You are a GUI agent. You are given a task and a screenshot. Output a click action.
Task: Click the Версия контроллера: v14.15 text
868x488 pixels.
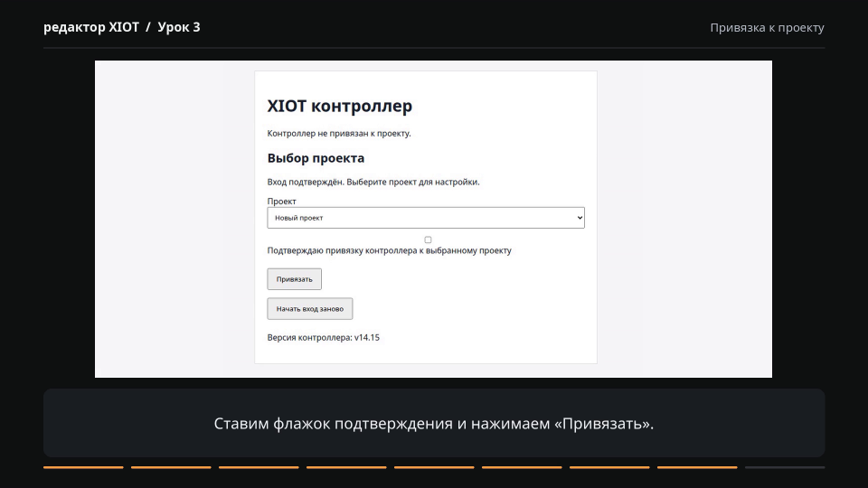(324, 337)
